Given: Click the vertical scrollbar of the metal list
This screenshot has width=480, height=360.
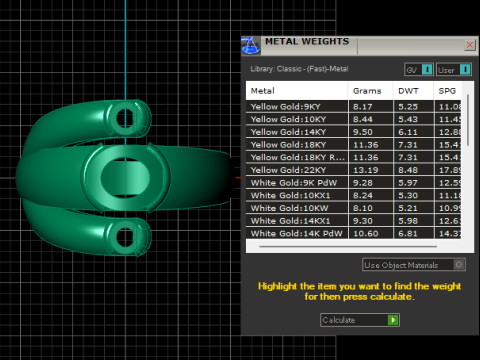Looking at the screenshot, I should coord(468,120).
